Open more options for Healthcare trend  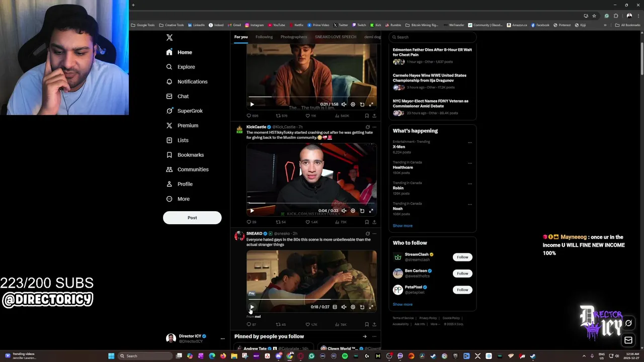(470, 163)
